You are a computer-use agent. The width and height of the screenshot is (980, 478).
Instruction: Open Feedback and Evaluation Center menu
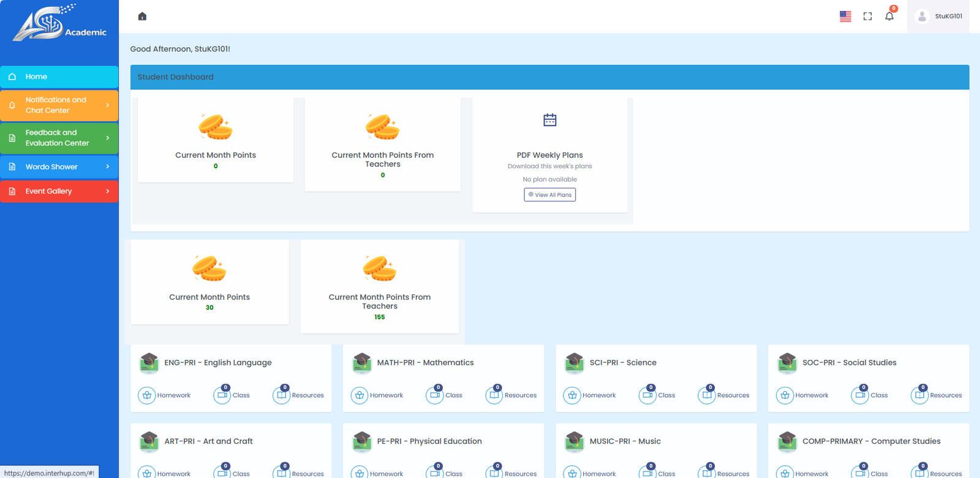click(x=59, y=138)
